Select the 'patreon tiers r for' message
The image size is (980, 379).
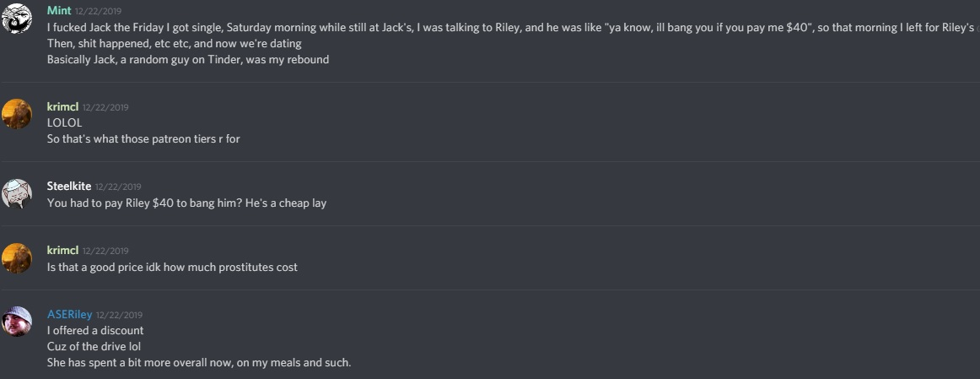(143, 138)
